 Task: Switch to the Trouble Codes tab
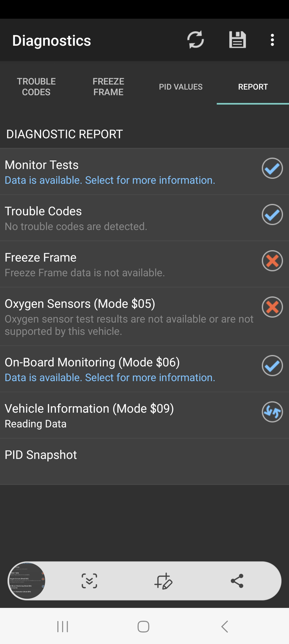tap(36, 87)
